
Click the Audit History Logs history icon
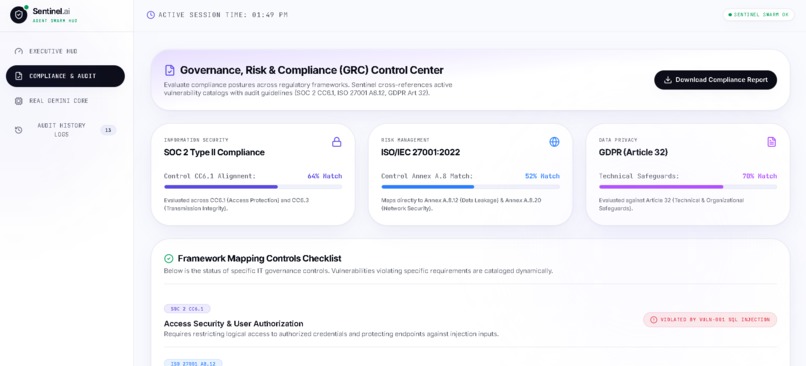(19, 130)
